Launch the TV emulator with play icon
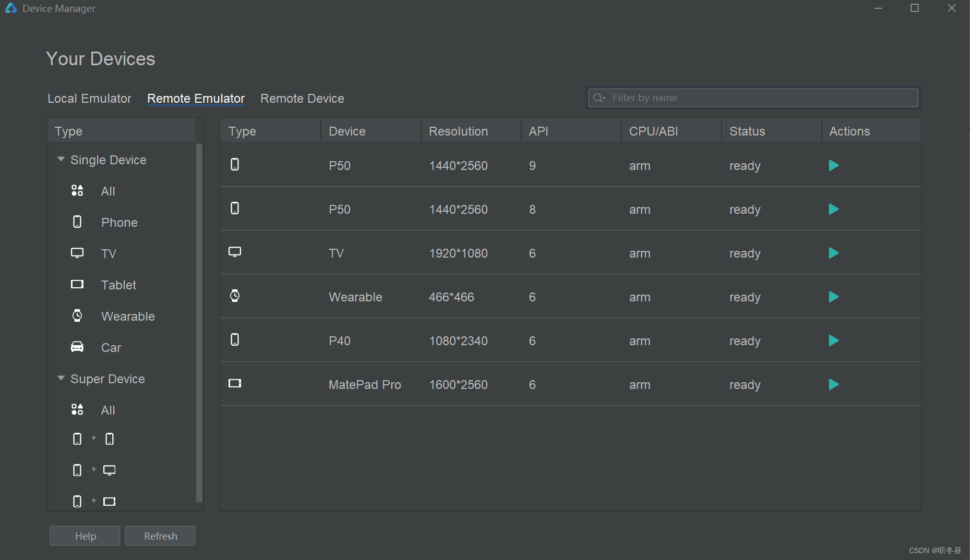Image resolution: width=970 pixels, height=560 pixels. (833, 253)
